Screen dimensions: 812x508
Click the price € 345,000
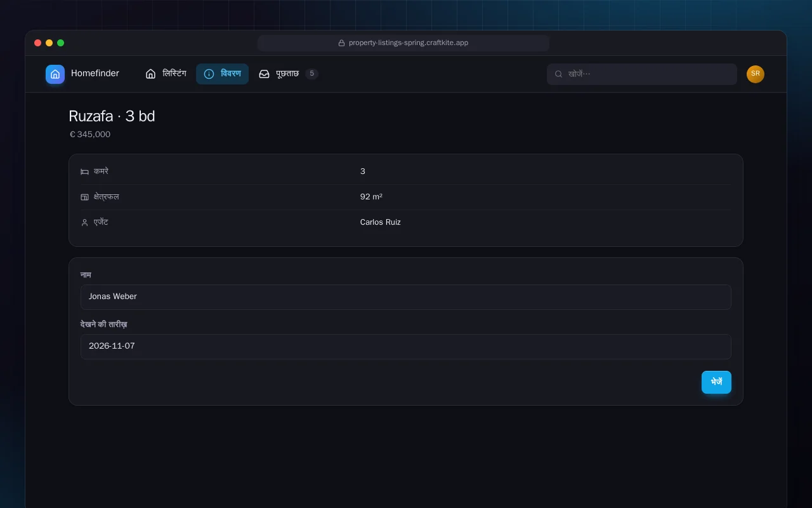[90, 135]
